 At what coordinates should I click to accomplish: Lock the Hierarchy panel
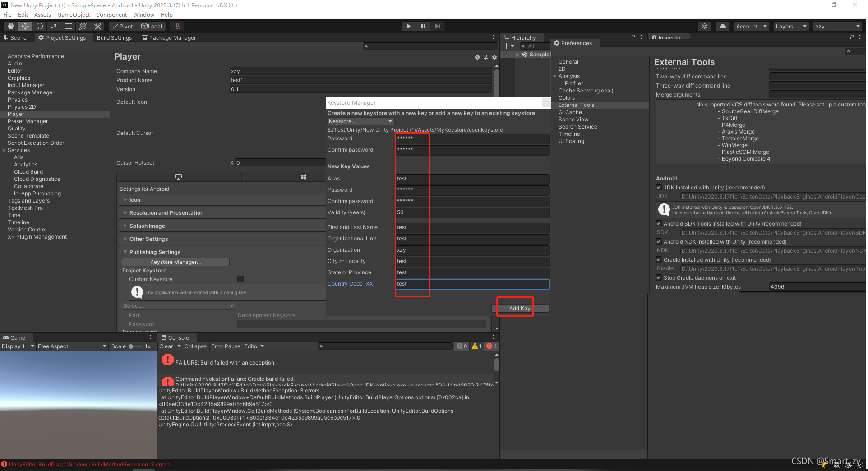[x=633, y=37]
